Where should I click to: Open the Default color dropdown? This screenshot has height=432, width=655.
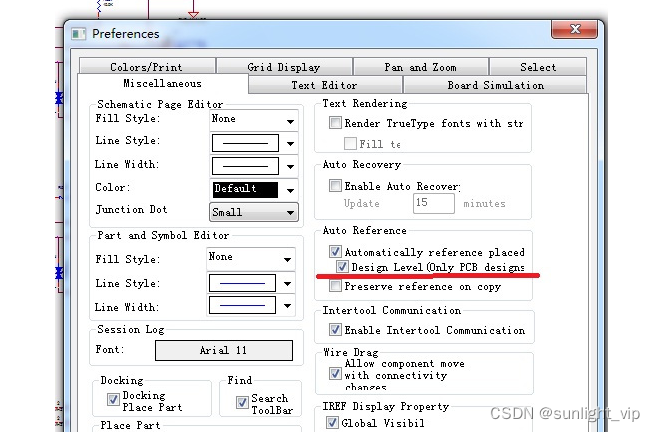[x=291, y=190]
